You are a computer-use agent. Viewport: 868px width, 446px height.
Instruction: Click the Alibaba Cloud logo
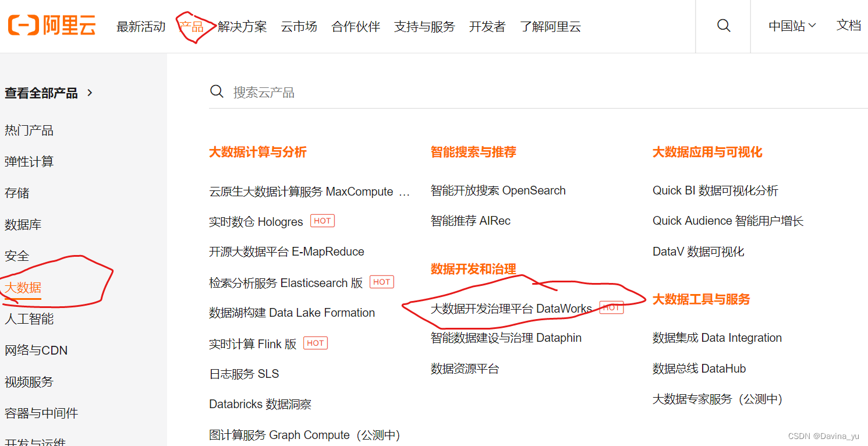point(52,26)
